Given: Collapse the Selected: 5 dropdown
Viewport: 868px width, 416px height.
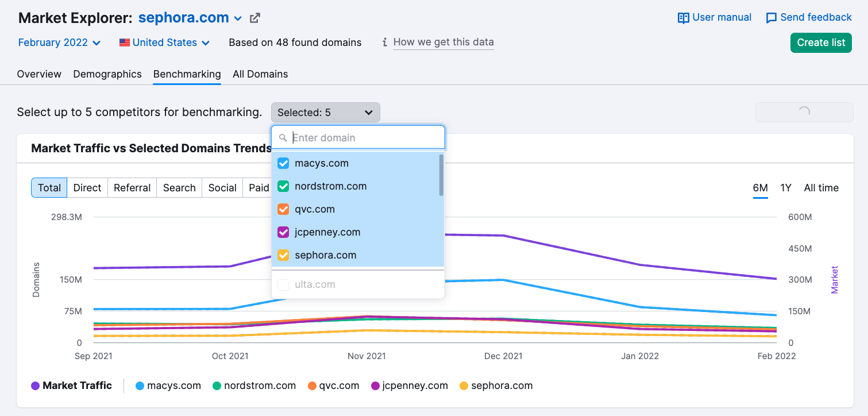Looking at the screenshot, I should [x=326, y=113].
